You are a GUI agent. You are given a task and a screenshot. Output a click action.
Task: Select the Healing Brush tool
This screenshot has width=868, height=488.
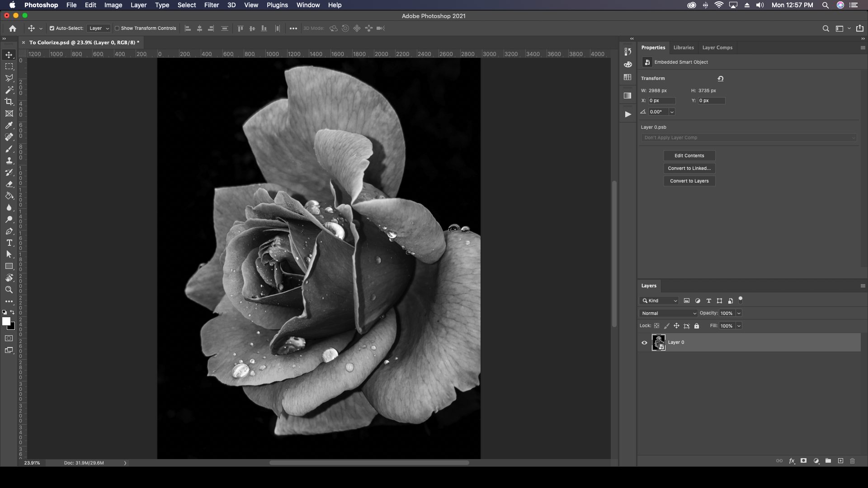(x=9, y=137)
